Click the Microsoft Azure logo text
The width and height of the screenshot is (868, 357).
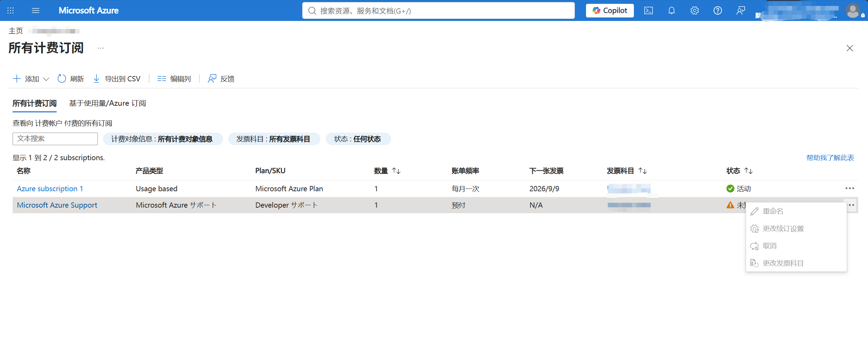click(88, 10)
